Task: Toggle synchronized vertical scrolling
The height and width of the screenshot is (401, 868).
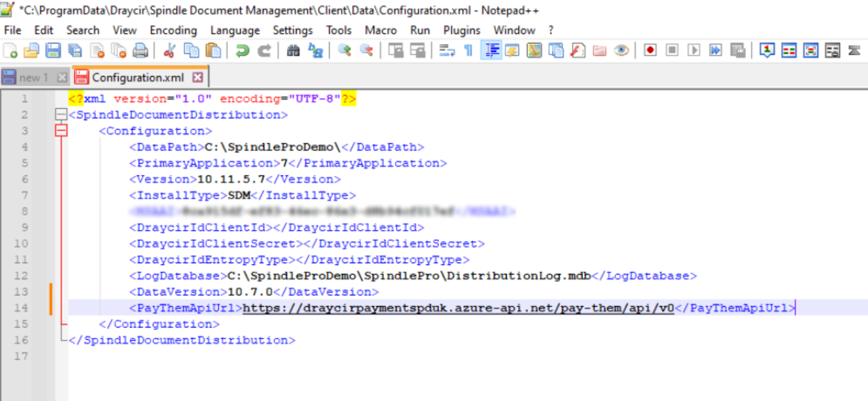Action: pyautogui.click(x=396, y=50)
